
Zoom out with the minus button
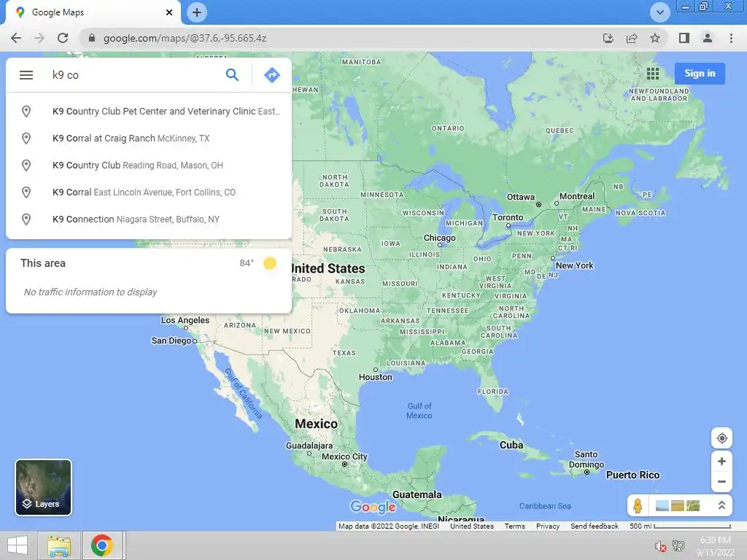(721, 481)
